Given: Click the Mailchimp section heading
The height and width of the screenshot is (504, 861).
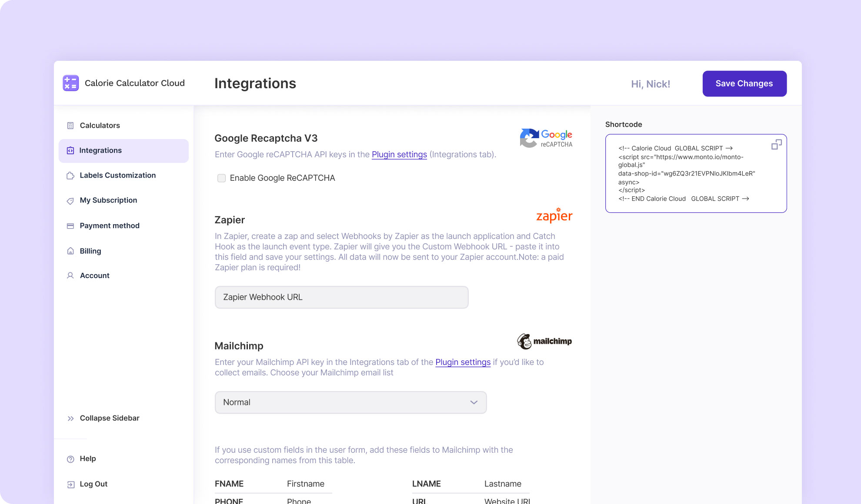Looking at the screenshot, I should 239,346.
